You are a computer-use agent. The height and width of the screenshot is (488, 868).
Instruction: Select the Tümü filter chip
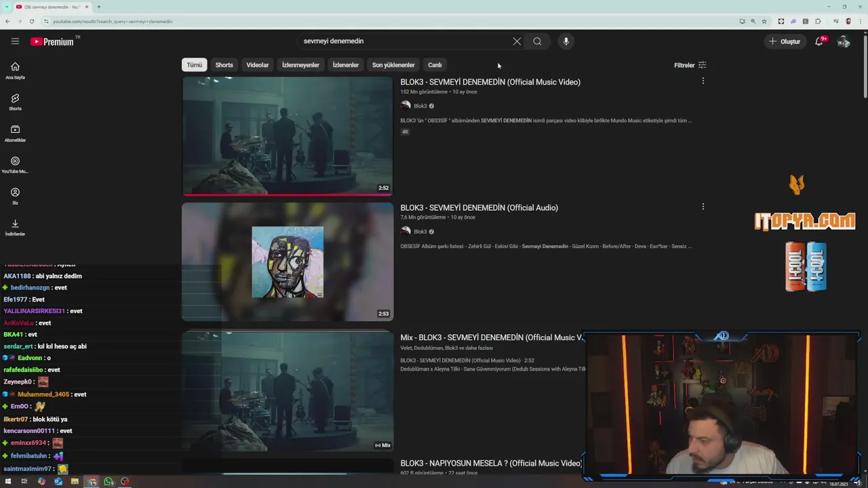click(195, 65)
